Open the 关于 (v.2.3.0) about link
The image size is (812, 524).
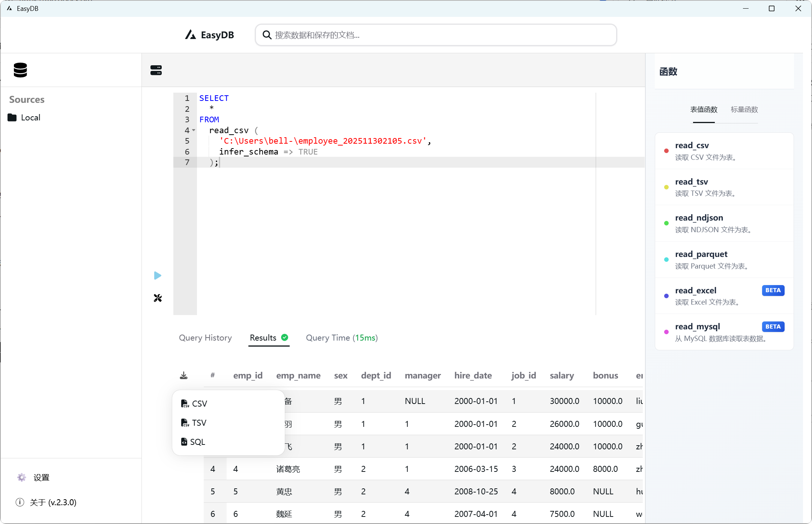pyautogui.click(x=53, y=502)
